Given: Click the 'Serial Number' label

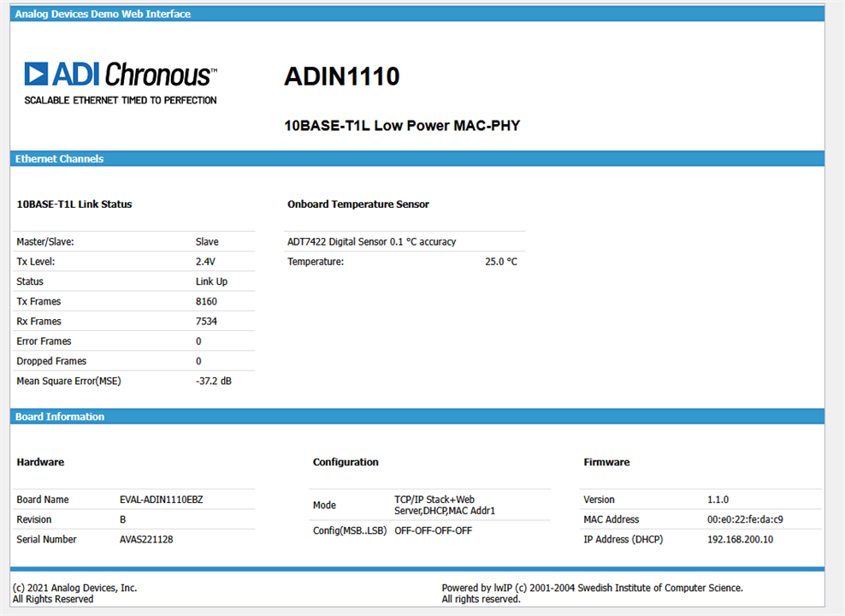Looking at the screenshot, I should (46, 540).
